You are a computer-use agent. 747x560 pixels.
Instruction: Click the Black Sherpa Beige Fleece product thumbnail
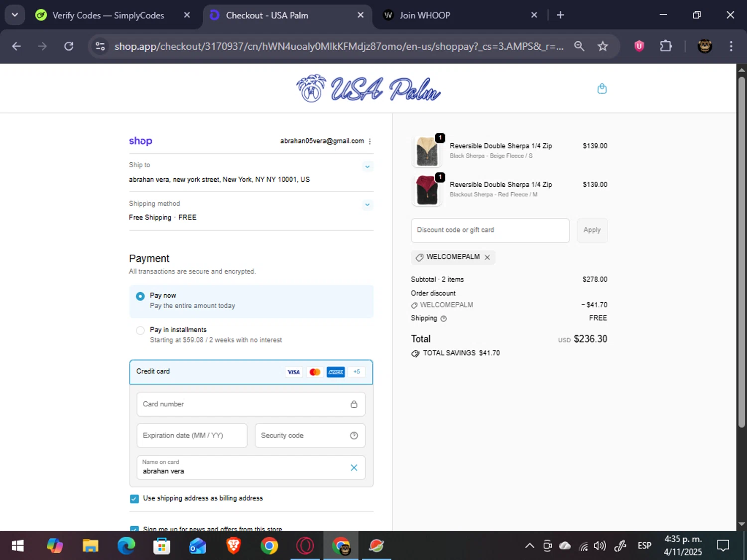427,151
